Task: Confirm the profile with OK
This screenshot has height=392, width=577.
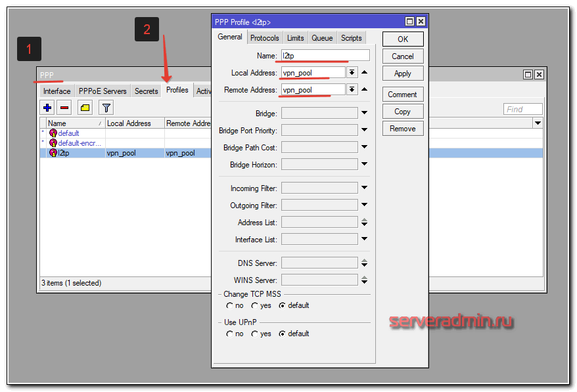Action: 403,39
